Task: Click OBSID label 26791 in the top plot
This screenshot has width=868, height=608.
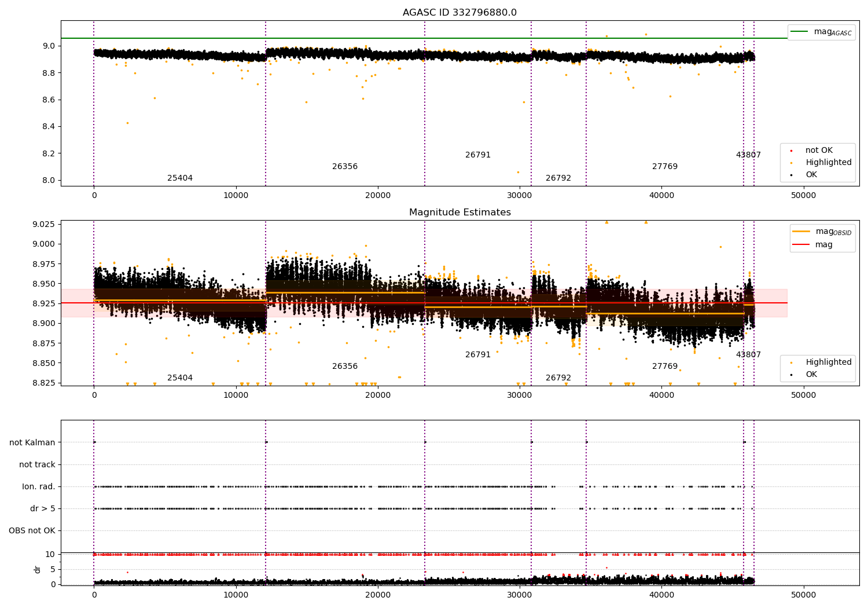Action: pos(478,155)
